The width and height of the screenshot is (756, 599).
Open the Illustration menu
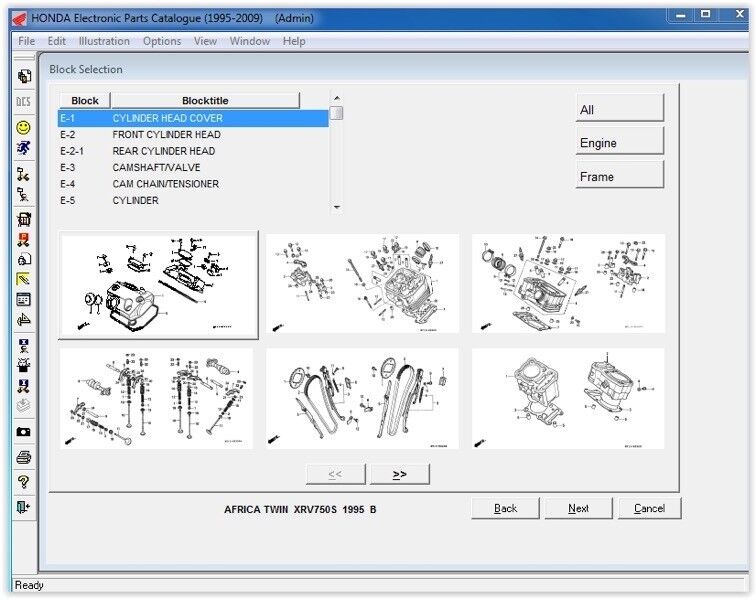[x=104, y=41]
